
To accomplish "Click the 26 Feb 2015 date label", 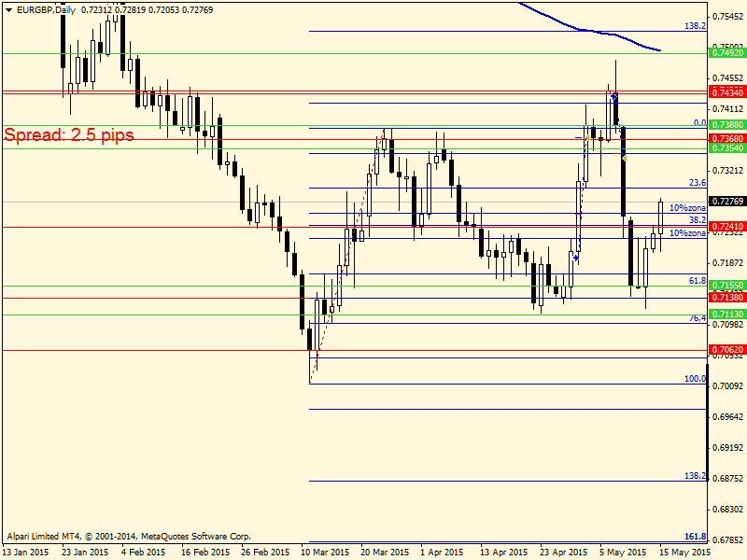I will point(265,553).
